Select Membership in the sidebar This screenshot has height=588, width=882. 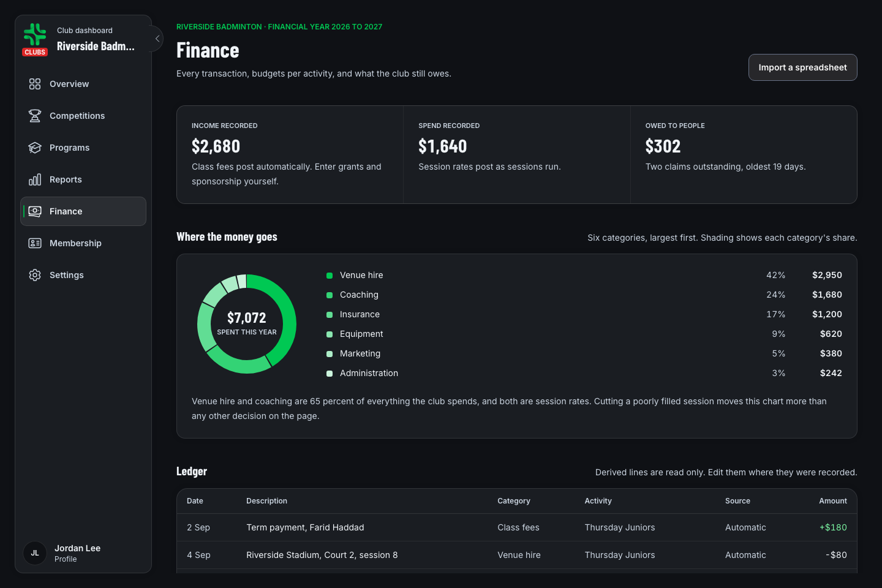pos(83,243)
